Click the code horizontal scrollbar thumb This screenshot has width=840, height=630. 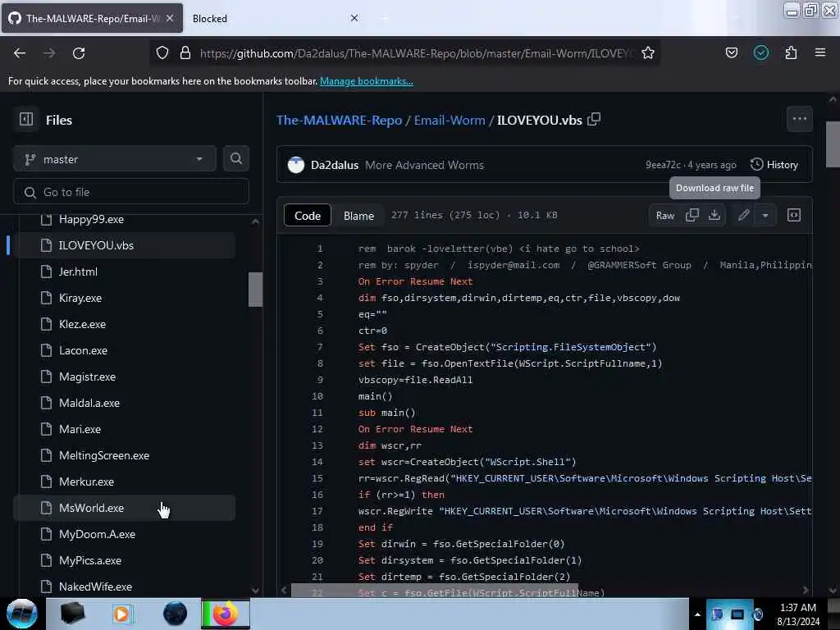[435, 591]
